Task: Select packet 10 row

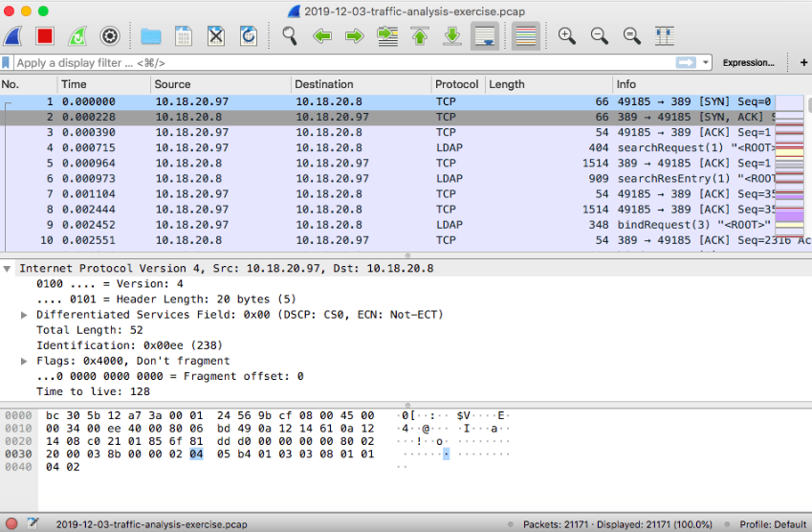Action: (387, 240)
